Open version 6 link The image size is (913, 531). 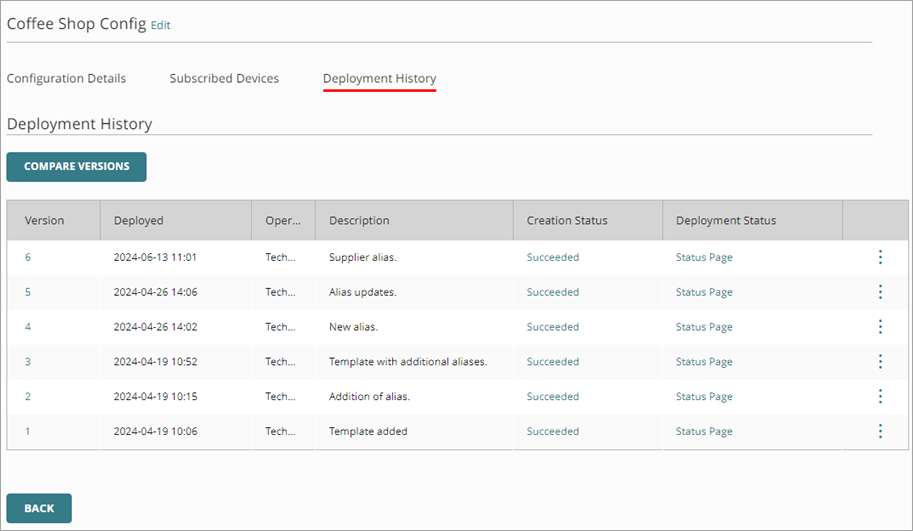click(28, 257)
